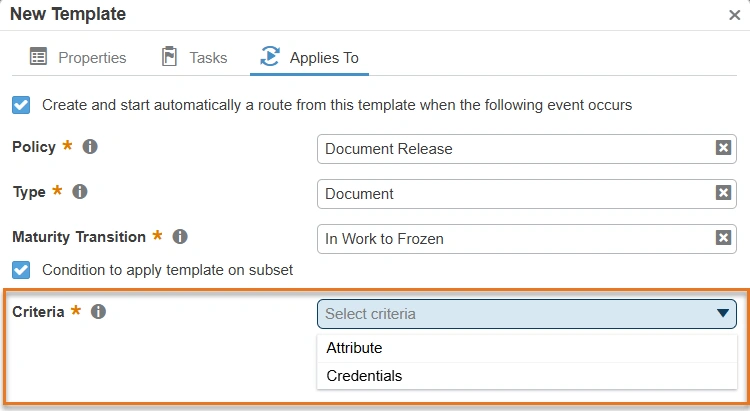
Task: Expand the Select criteria dropdown arrow
Action: 724,314
